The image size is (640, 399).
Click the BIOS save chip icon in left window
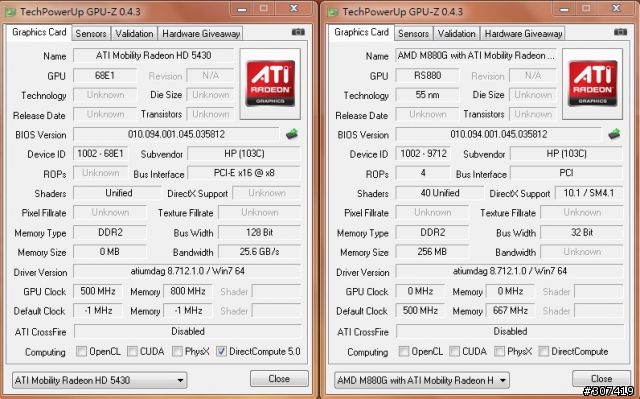tap(292, 134)
